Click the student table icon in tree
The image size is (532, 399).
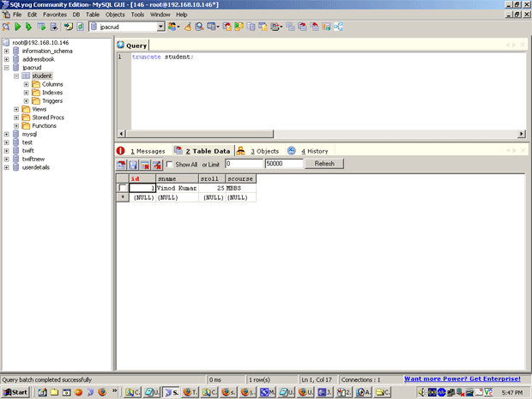click(26, 76)
